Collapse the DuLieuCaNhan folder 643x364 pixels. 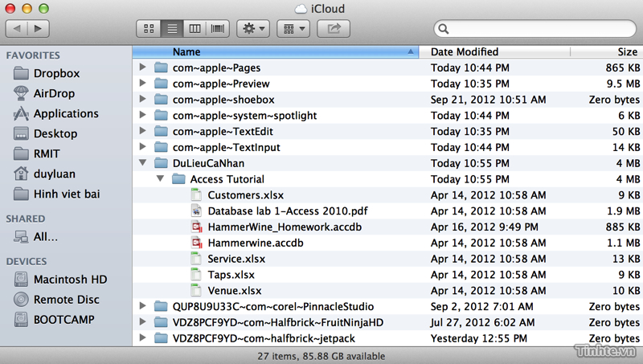pos(142,163)
